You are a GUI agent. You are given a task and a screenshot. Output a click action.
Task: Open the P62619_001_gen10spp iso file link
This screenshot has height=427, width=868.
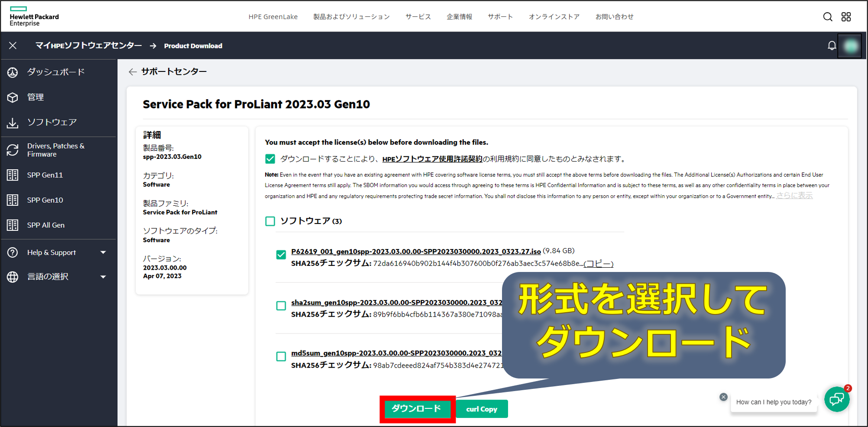tap(416, 252)
